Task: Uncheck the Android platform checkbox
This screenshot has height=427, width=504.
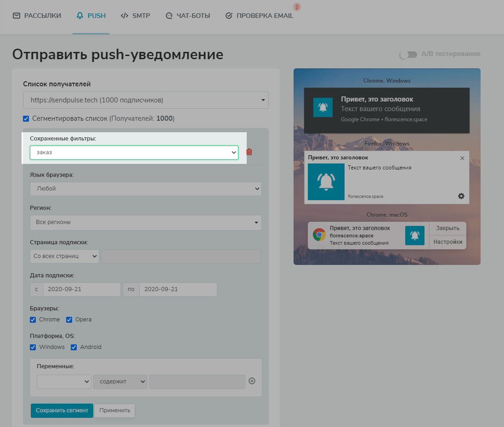Action: coord(74,347)
